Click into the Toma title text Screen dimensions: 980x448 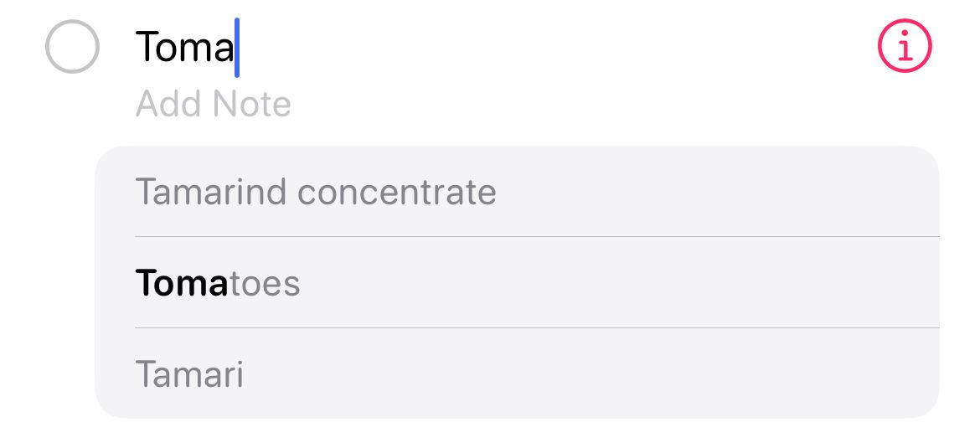[x=184, y=47]
